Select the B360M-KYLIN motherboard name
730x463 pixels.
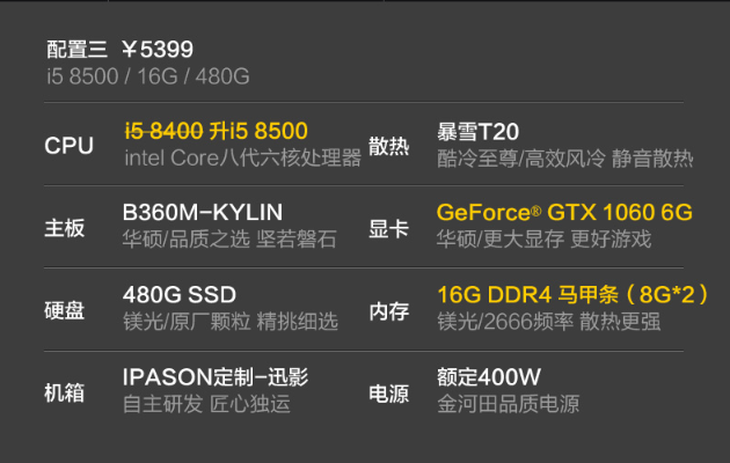(202, 213)
